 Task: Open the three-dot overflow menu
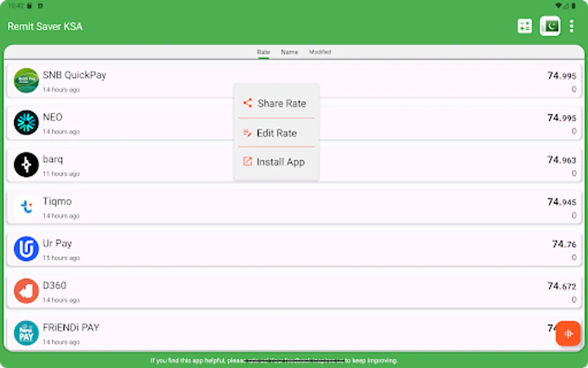[572, 26]
